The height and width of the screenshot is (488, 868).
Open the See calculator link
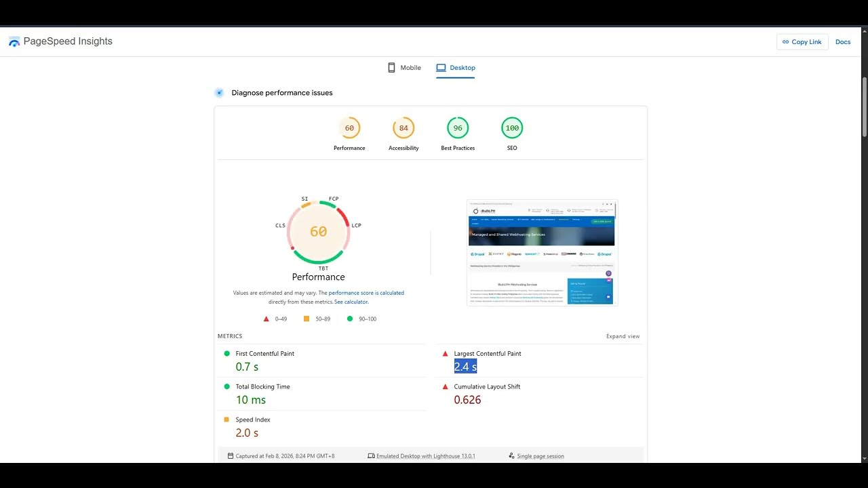coord(351,302)
